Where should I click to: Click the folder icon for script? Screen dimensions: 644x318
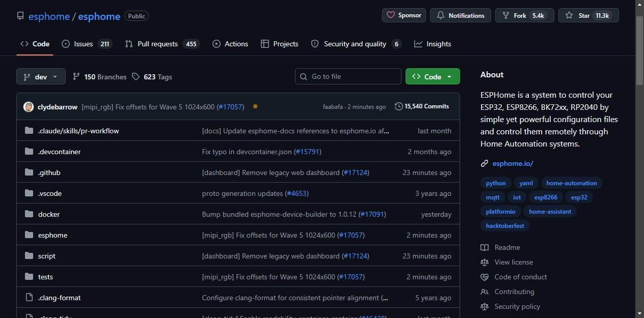pyautogui.click(x=29, y=256)
